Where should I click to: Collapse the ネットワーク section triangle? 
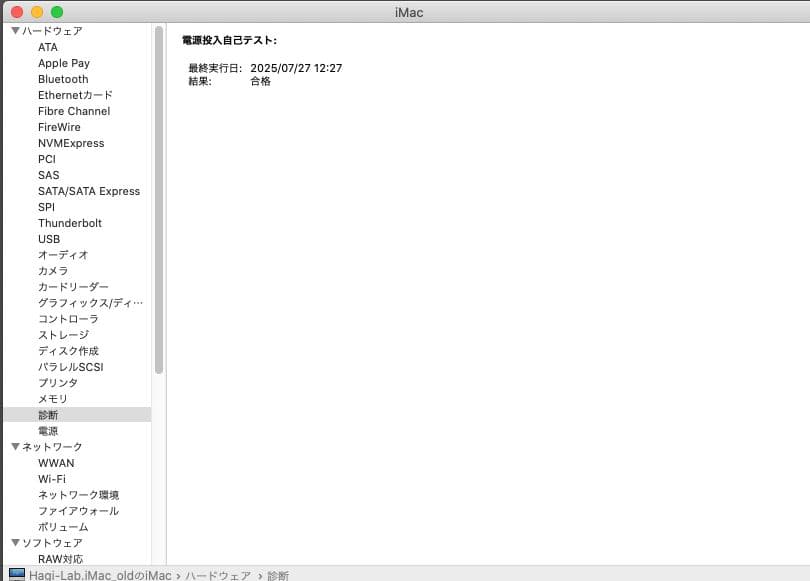[15, 446]
